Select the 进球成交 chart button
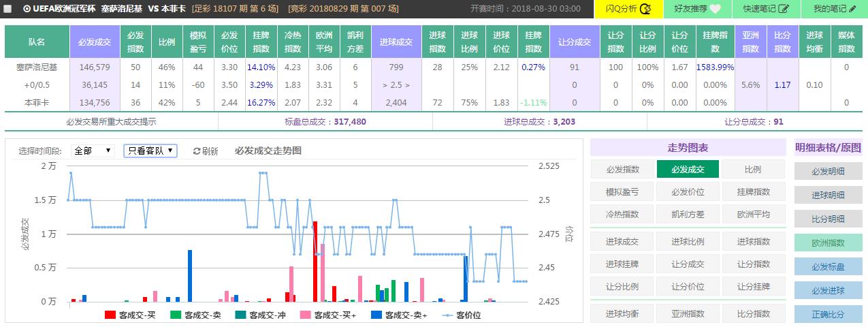The height and width of the screenshot is (327, 868). click(x=622, y=242)
